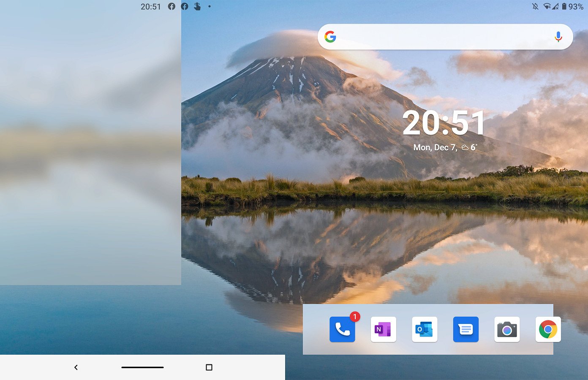The height and width of the screenshot is (380, 588).
Task: Open the weather 6° indicator
Action: pos(469,147)
